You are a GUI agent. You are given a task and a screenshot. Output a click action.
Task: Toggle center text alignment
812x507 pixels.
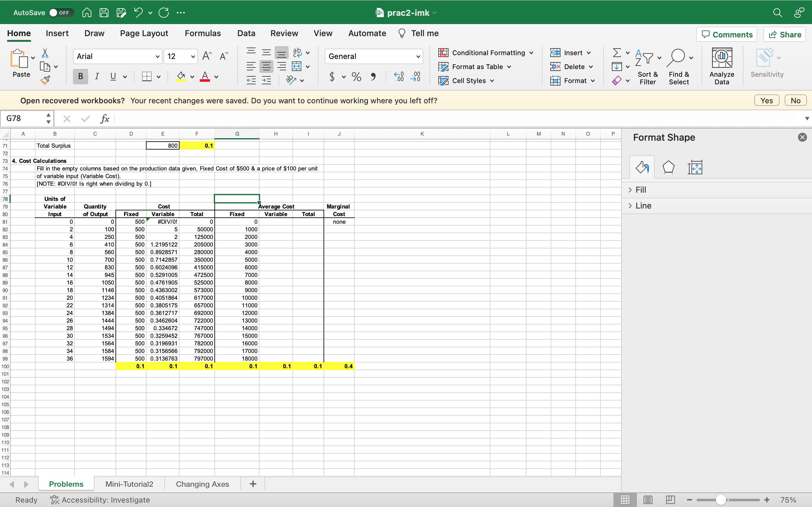tap(266, 66)
